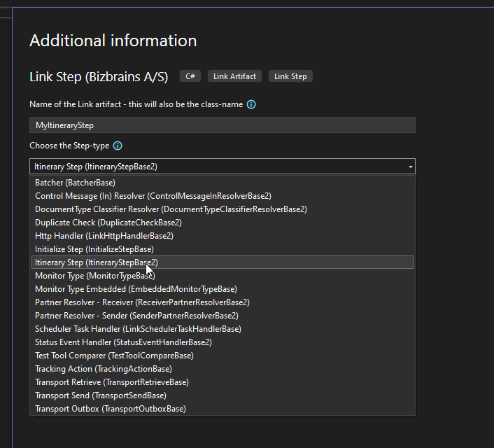Viewport: 494px width, 448px height.
Task: Select Monitor Type (MonitorTypeBase)
Action: point(95,276)
